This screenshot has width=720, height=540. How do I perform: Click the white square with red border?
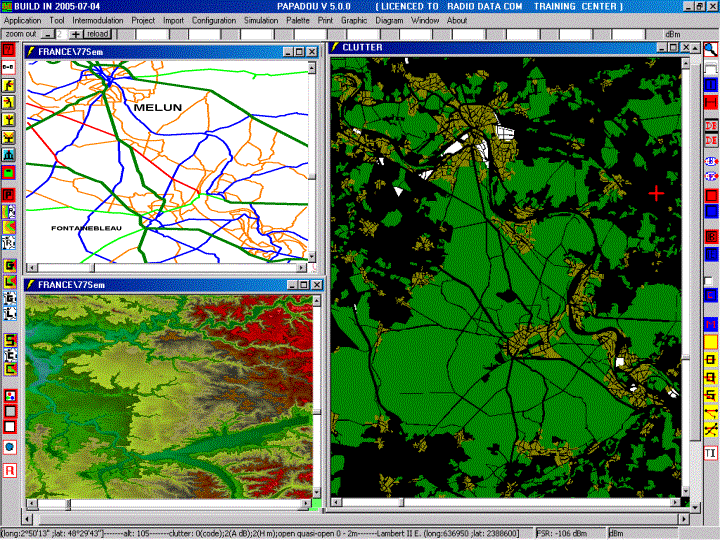click(9, 428)
